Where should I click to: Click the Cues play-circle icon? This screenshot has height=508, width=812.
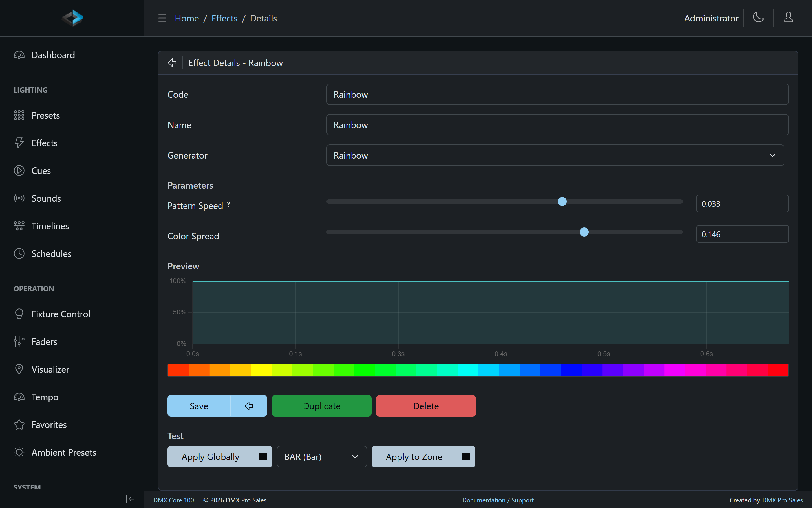click(x=19, y=171)
